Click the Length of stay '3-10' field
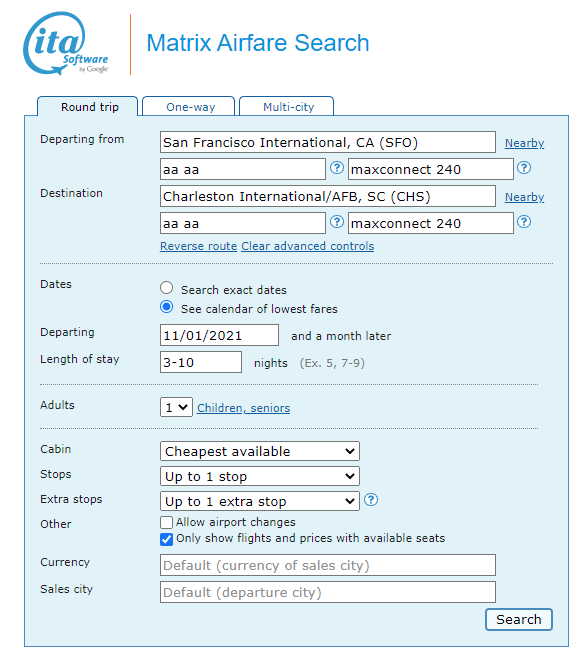 pos(201,362)
